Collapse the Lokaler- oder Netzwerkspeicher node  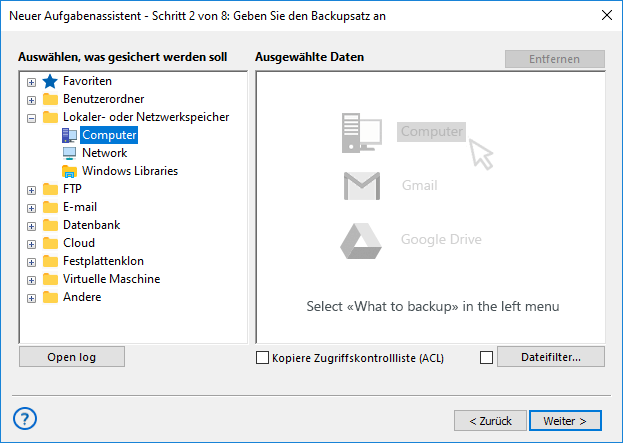[x=31, y=118]
